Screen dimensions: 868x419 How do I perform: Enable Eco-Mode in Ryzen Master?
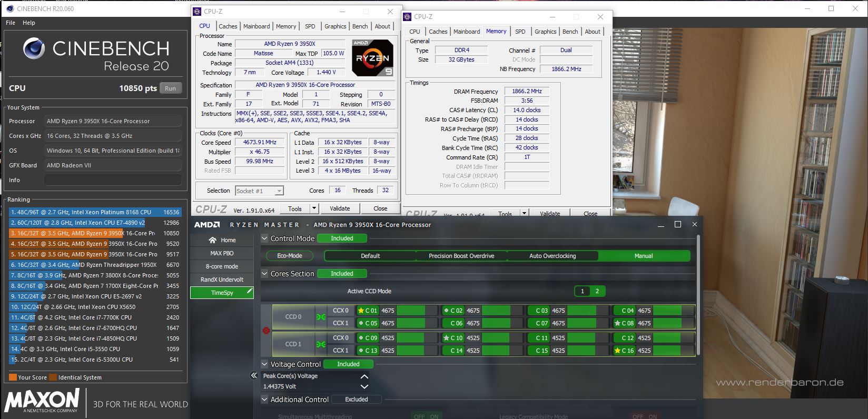[x=290, y=256]
